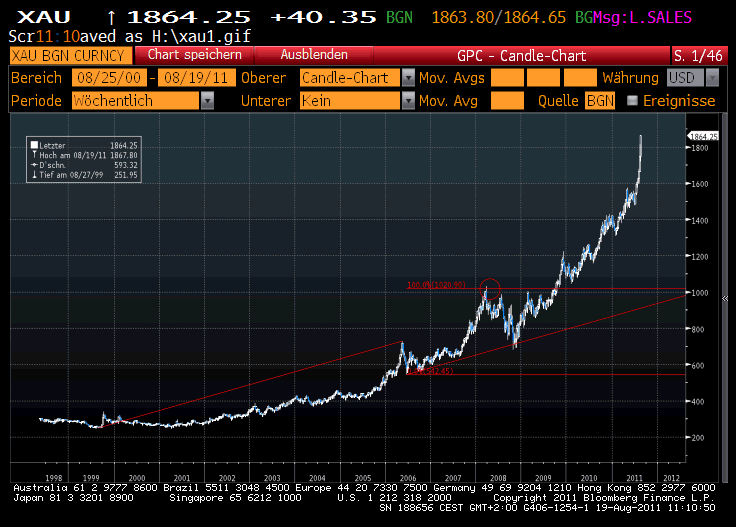
Task: Click the 100.0%(1020.90) Fibonacci label
Action: point(436,285)
